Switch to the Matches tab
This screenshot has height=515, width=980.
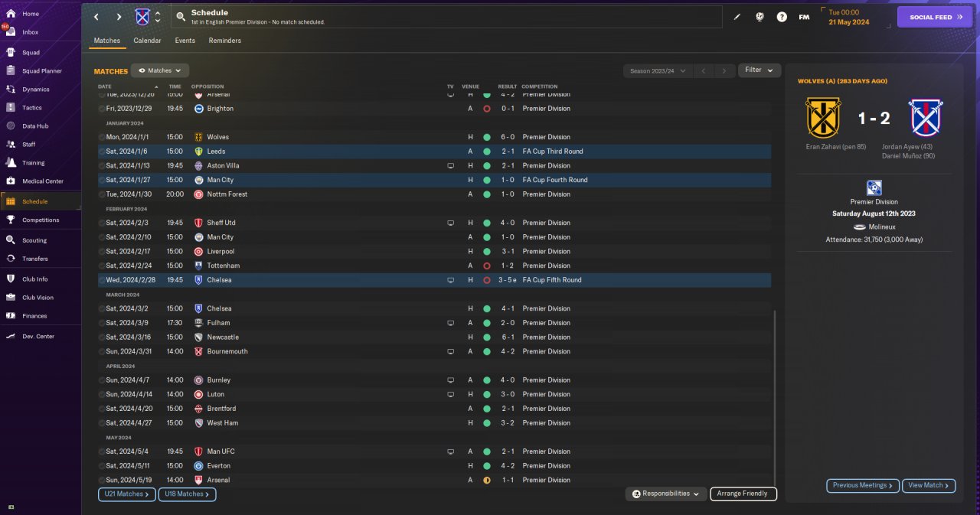(x=107, y=41)
